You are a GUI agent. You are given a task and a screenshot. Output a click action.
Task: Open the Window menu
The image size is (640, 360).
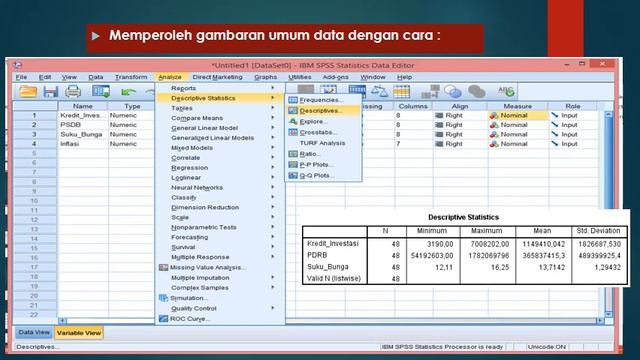click(x=373, y=77)
